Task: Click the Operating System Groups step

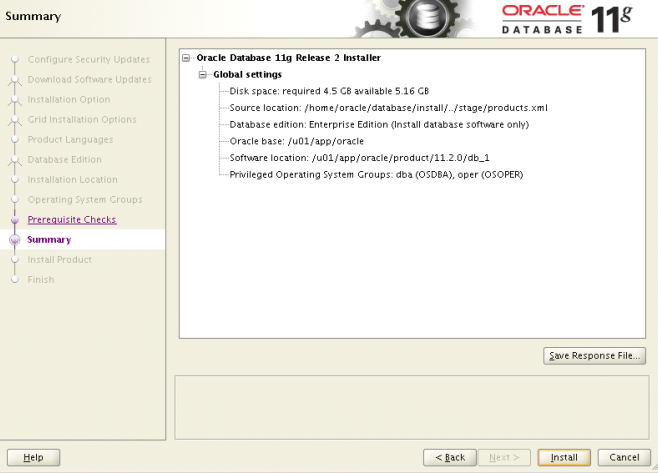Action: (85, 200)
